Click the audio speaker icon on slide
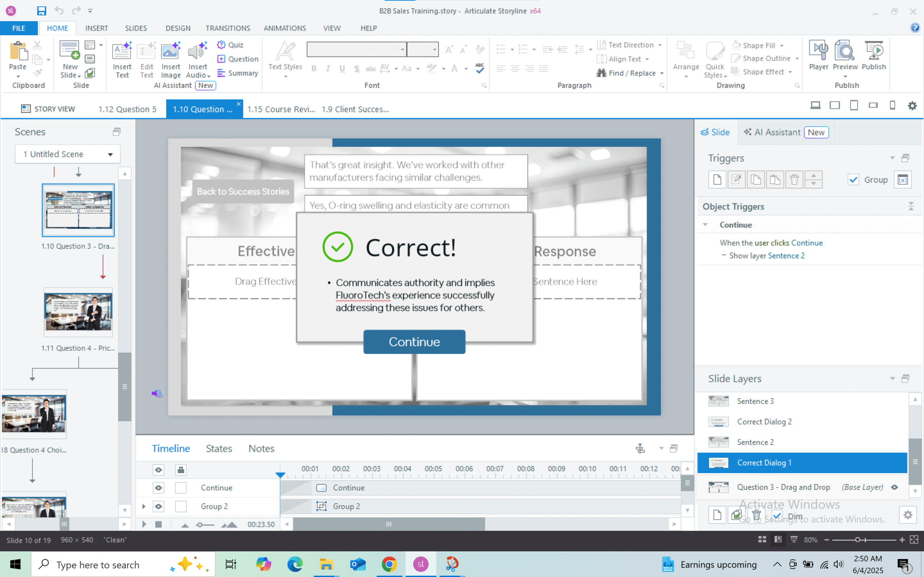Screen dimensions: 924x577 click(x=157, y=393)
